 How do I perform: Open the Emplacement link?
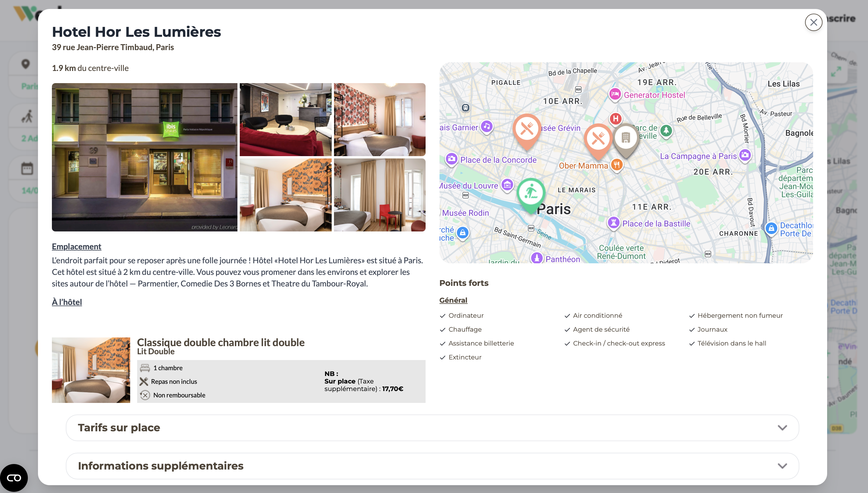(x=77, y=246)
